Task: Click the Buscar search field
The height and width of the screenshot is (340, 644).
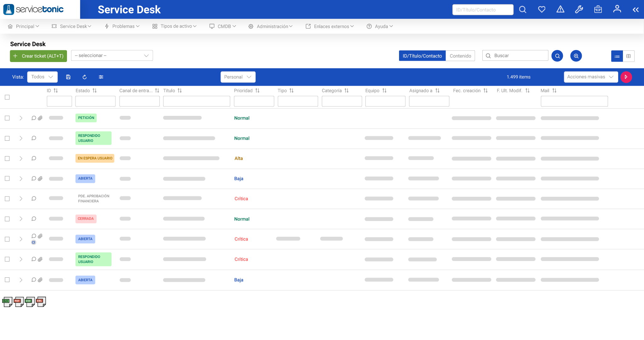Action: (x=515, y=55)
